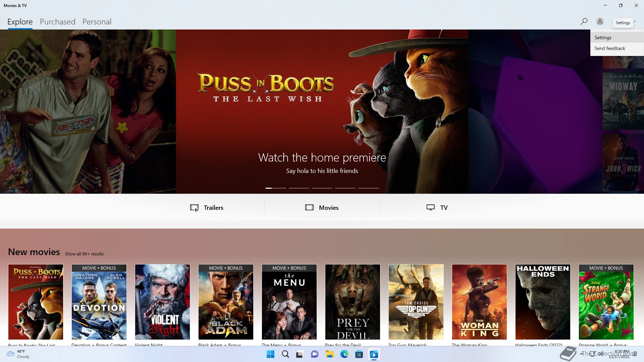Jump to the fifth carousel indicator
644x362 pixels.
[x=368, y=188]
